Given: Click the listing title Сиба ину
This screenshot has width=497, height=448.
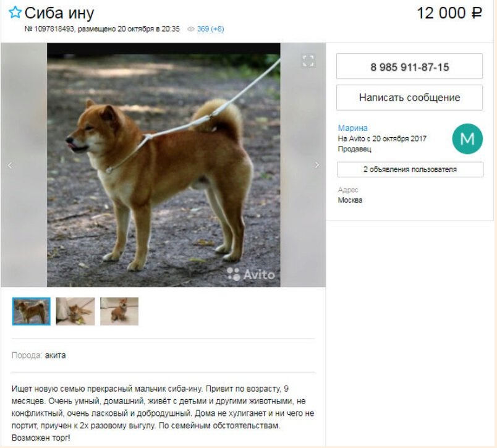Looking at the screenshot, I should point(59,13).
